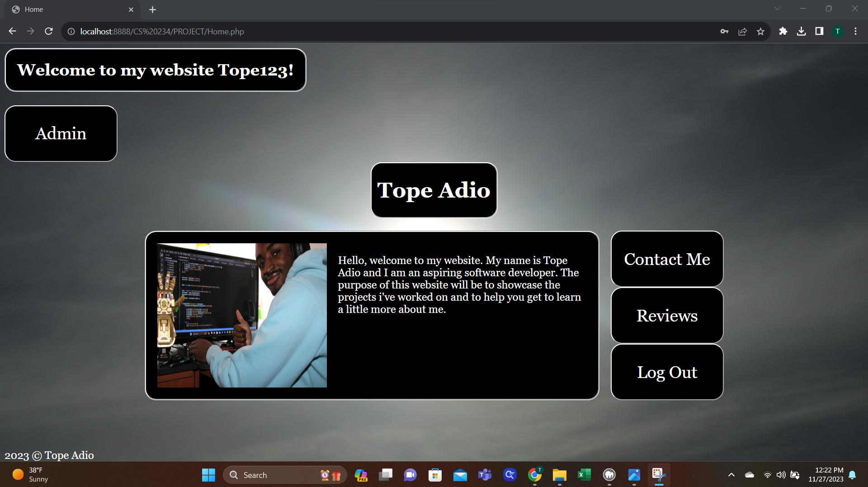
Task: Open the Windows Start menu
Action: [208, 475]
